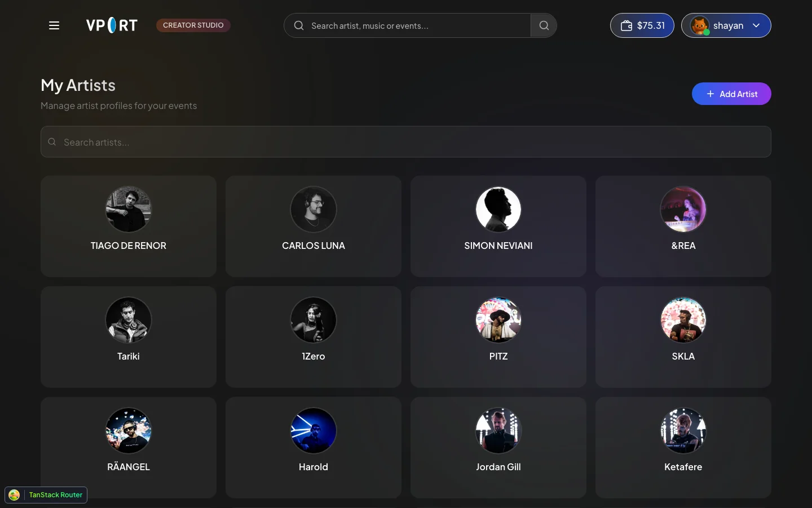Image resolution: width=812 pixels, height=508 pixels.
Task: Open the wallet showing $75.31
Action: 642,25
